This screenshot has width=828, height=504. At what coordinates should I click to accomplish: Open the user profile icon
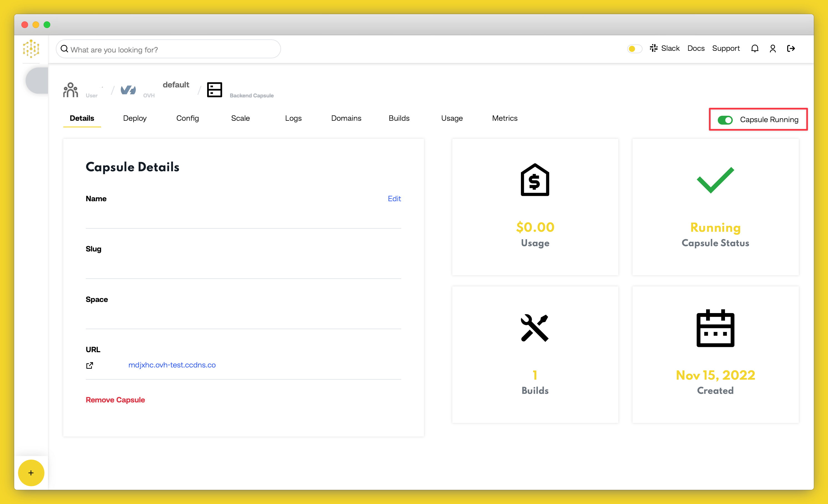click(772, 49)
